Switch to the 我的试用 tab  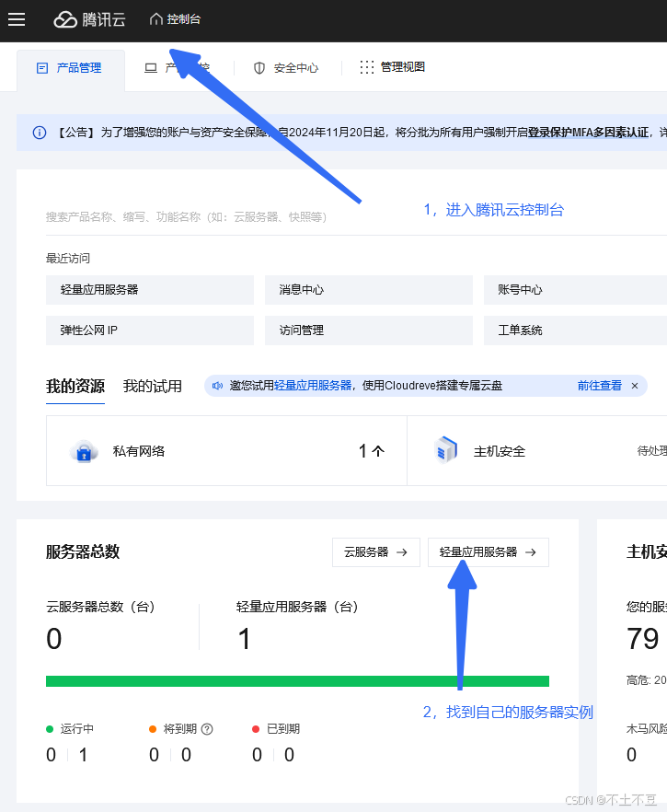point(153,387)
